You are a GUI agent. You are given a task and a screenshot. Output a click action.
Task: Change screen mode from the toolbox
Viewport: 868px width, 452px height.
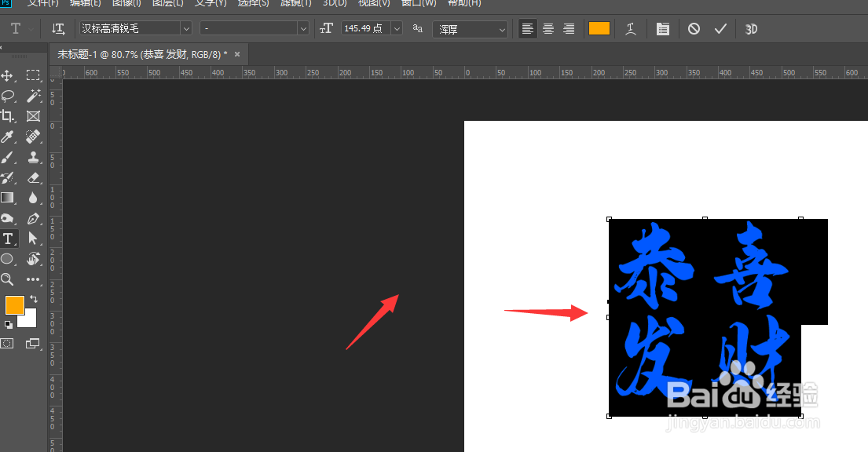[33, 344]
